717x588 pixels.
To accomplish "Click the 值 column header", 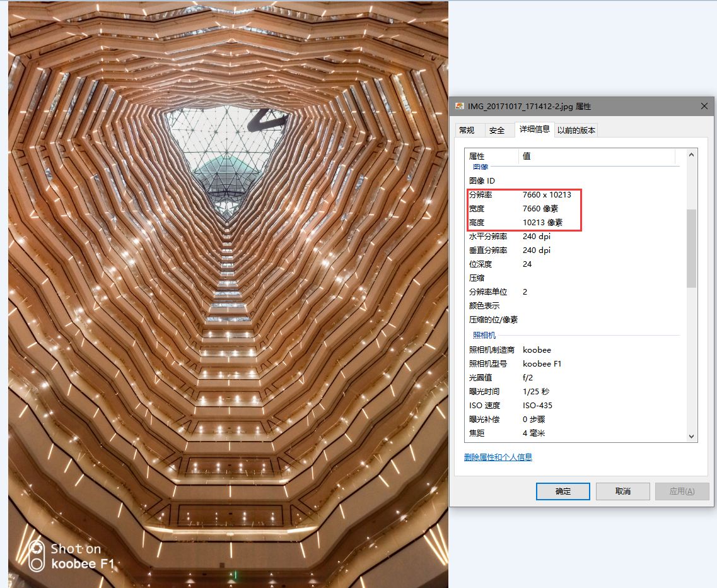I will click(x=597, y=156).
